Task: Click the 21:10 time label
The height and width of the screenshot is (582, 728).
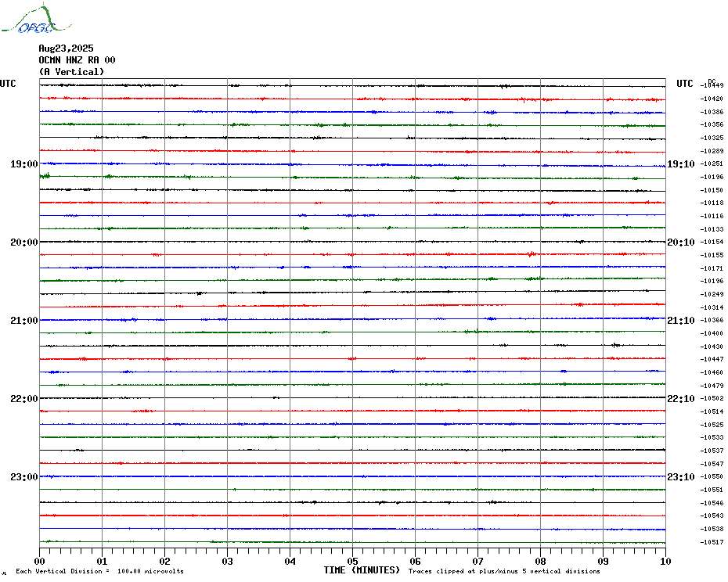Action: [681, 321]
